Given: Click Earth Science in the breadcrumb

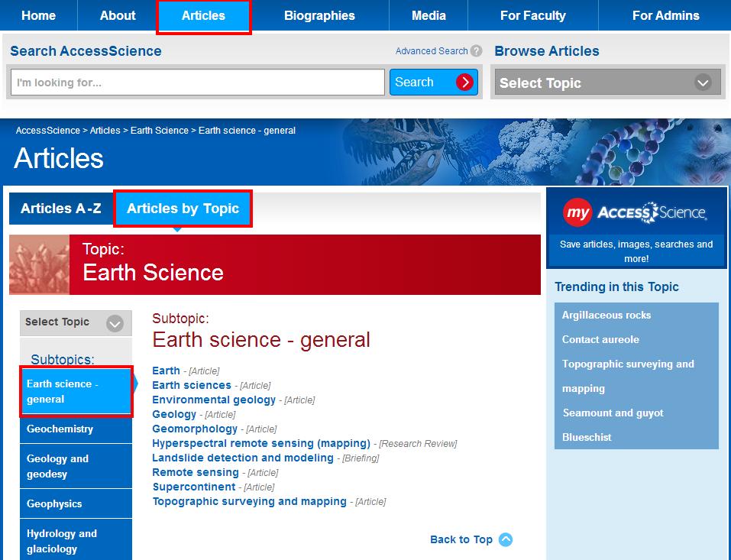Looking at the screenshot, I should click(160, 131).
